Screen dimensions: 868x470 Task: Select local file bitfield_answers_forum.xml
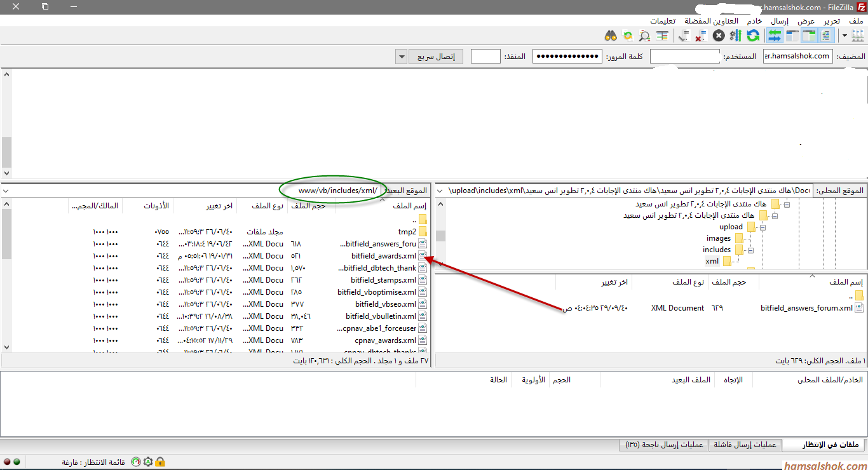click(x=812, y=308)
